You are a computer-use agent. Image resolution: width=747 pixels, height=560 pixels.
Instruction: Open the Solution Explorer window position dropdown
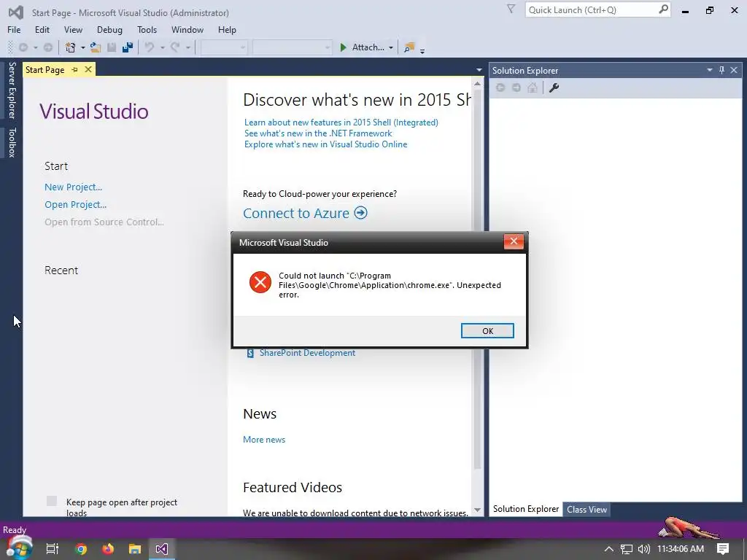pos(709,70)
